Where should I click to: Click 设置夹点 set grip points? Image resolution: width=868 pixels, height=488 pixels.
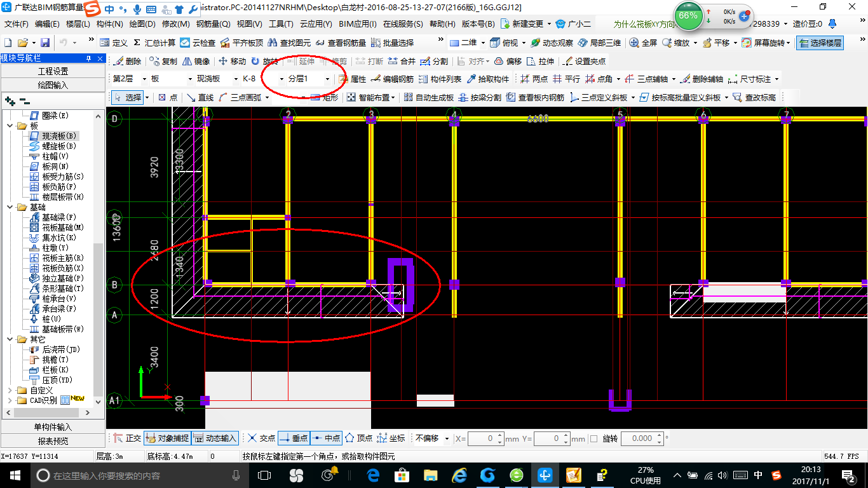pyautogui.click(x=585, y=61)
